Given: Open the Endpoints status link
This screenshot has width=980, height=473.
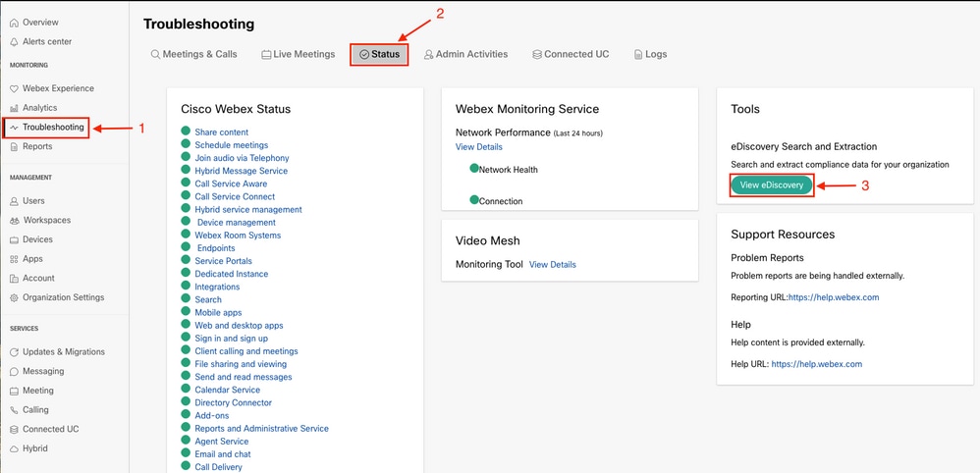Looking at the screenshot, I should click(x=216, y=248).
